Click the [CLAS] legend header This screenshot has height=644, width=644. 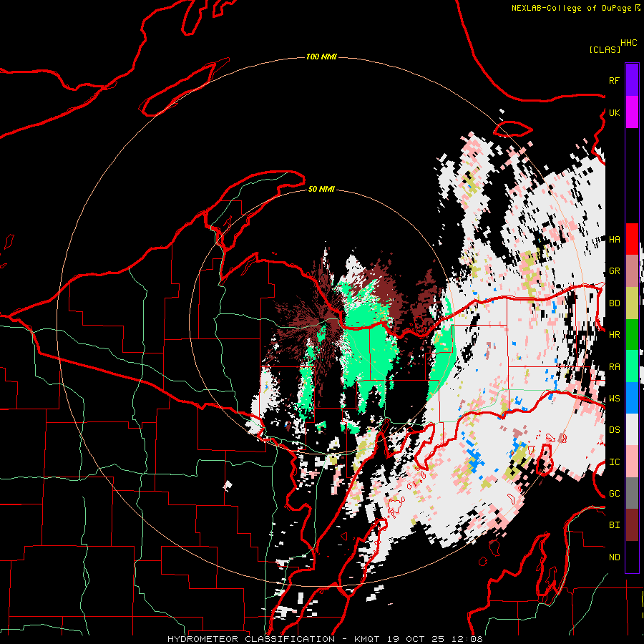(605, 49)
